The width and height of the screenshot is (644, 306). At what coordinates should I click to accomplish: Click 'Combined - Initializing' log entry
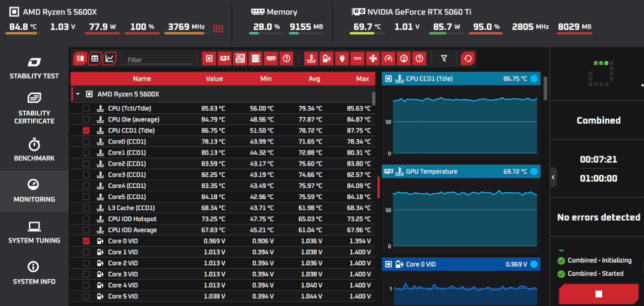599,260
